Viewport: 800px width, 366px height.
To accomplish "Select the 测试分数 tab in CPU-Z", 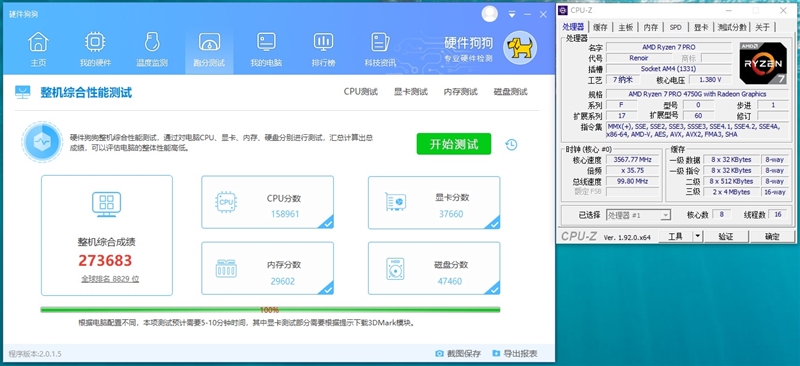I will 732,28.
